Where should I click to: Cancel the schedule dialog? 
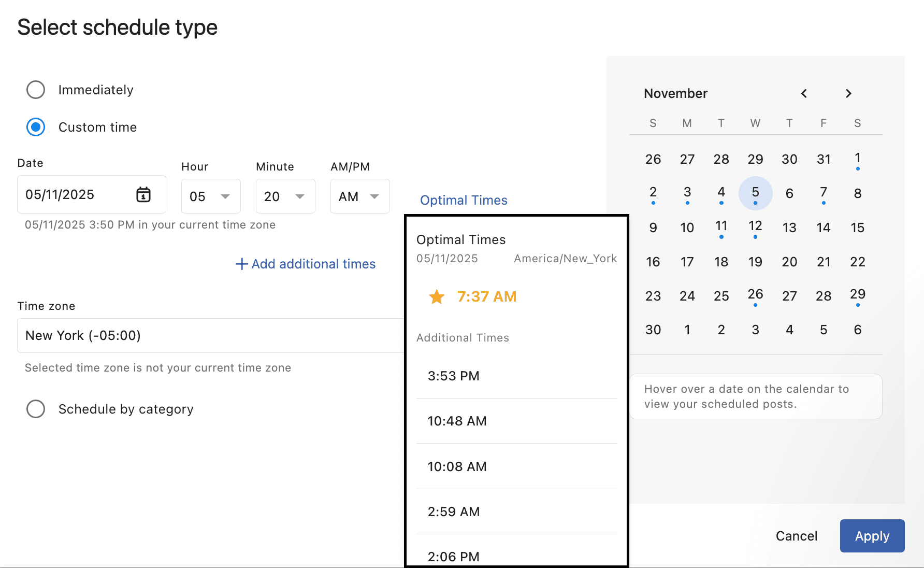click(796, 536)
